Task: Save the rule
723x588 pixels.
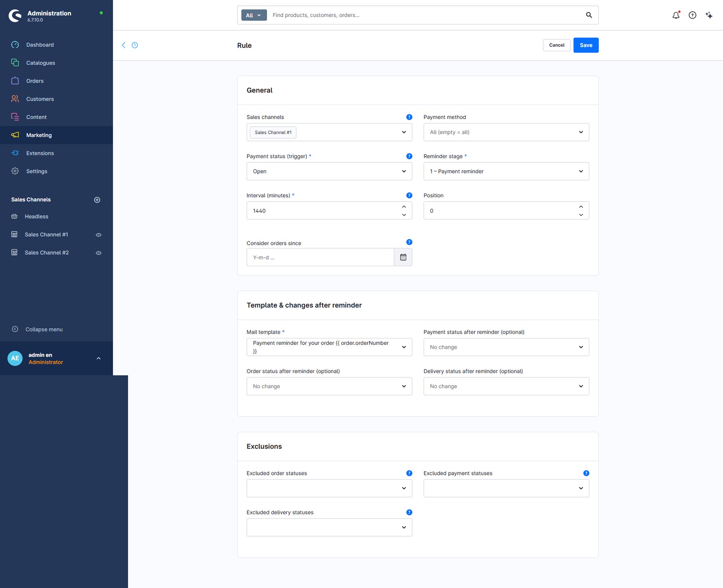Action: 586,45
